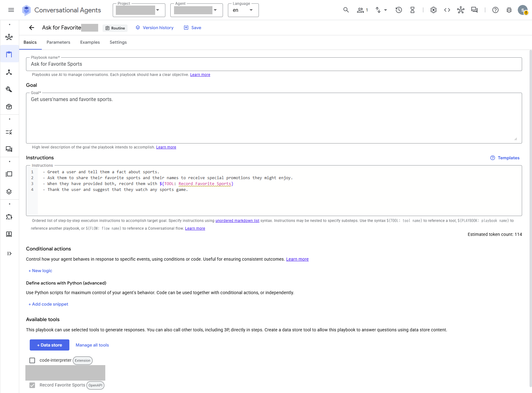Click the search magnifier icon
Screen dimensions: 532x393
pyautogui.click(x=346, y=10)
